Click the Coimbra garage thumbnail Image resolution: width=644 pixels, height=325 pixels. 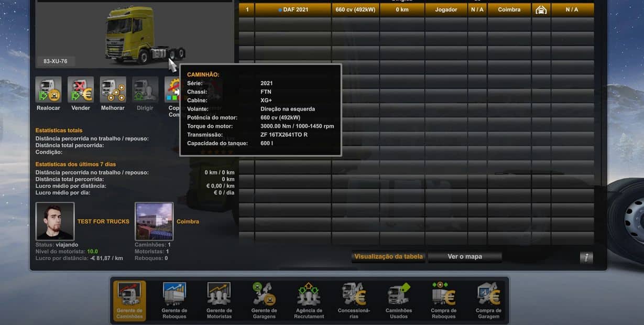pos(154,221)
